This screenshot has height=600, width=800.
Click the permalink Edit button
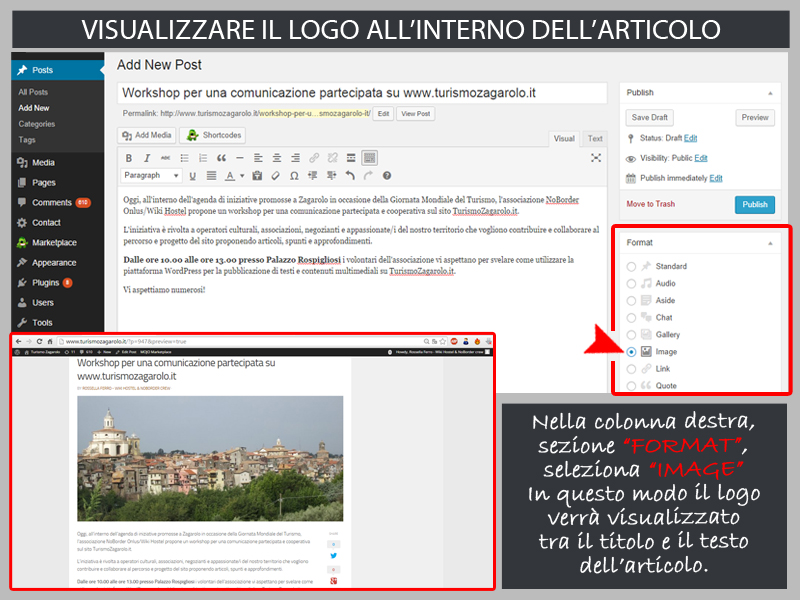[384, 114]
